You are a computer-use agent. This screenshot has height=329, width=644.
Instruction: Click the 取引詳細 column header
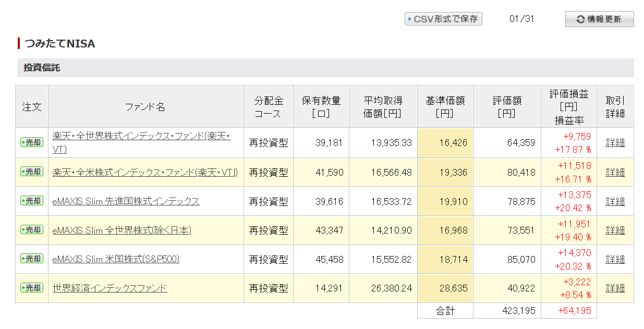(615, 106)
